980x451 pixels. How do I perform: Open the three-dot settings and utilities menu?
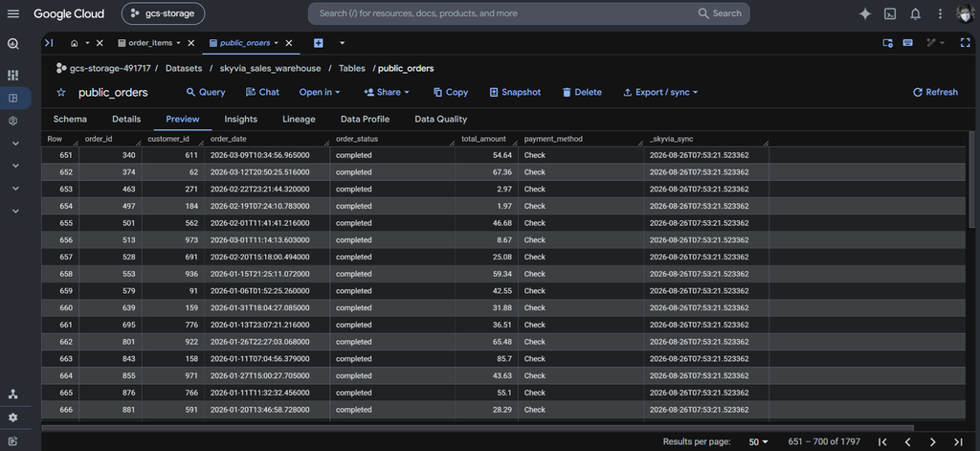[940, 13]
